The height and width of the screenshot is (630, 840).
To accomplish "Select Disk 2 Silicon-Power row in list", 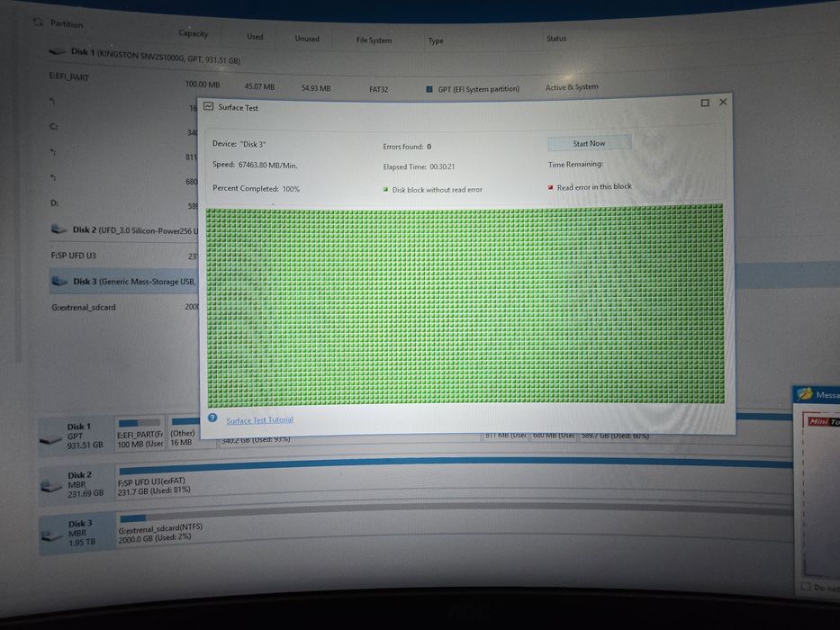I will coord(124,230).
